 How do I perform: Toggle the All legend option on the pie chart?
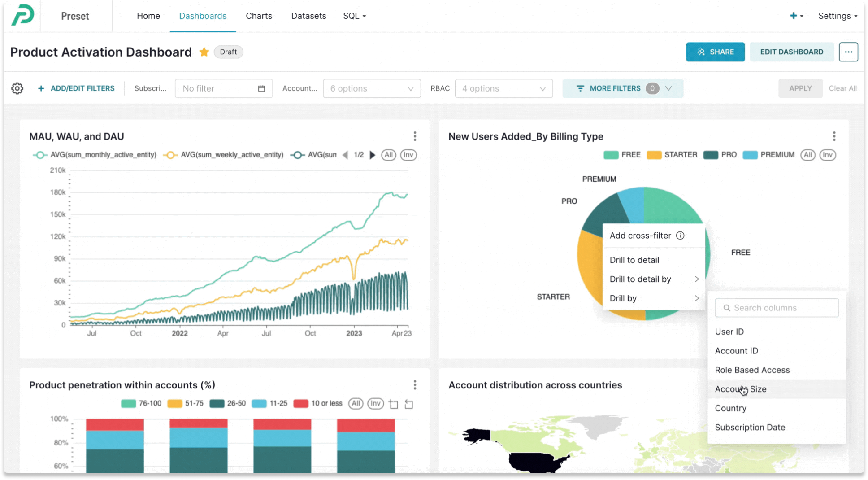[x=808, y=155]
